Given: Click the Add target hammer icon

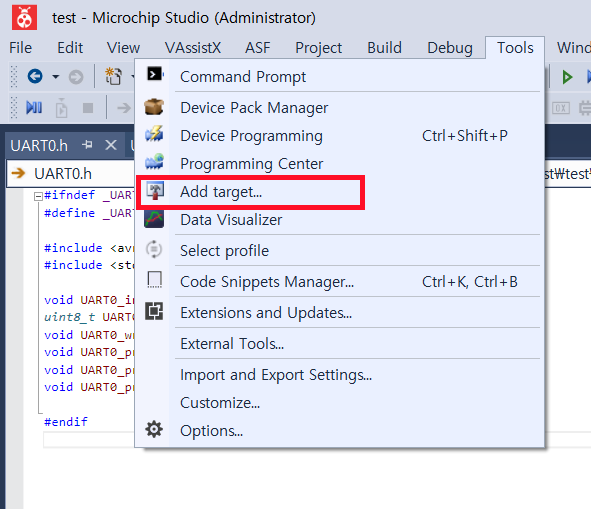Looking at the screenshot, I should click(x=155, y=191).
